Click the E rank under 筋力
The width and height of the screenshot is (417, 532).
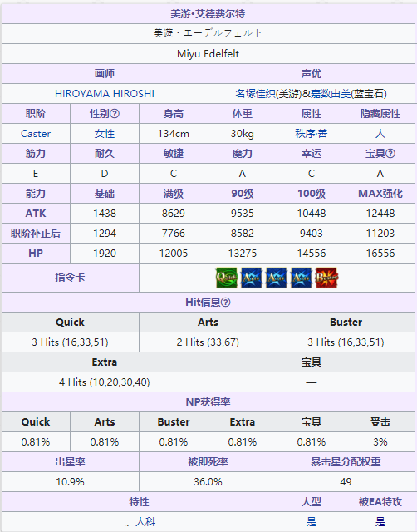click(x=36, y=174)
